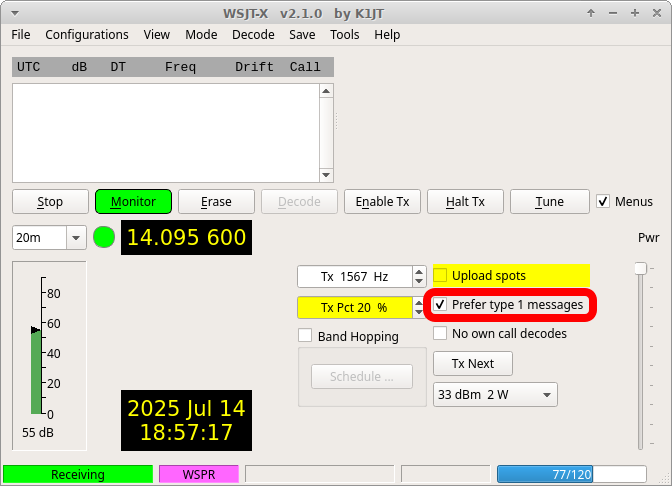Open the 33 dBm 2 W power dropdown

(495, 394)
